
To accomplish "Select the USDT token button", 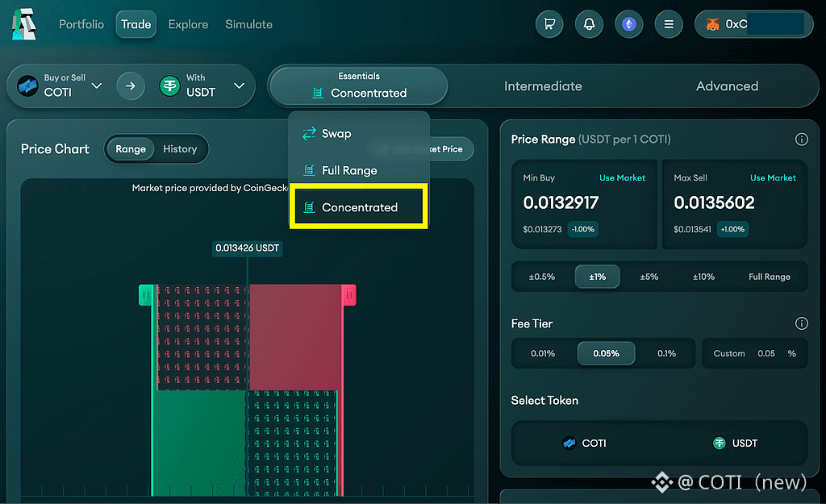I will (x=735, y=444).
